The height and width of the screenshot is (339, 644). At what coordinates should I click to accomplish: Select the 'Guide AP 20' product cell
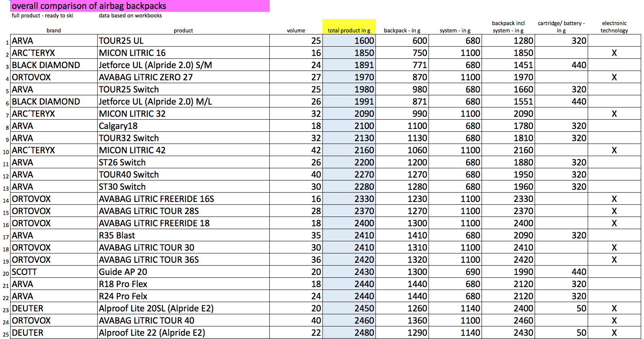point(183,272)
